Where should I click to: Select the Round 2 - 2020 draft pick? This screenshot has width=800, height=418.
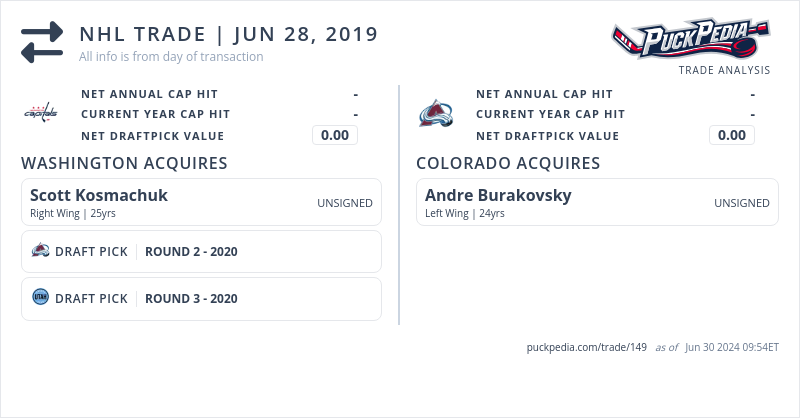[x=191, y=252]
